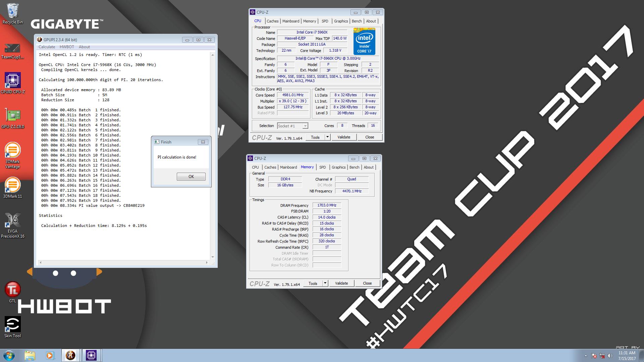The height and width of the screenshot is (362, 644).
Task: Open the Recycle Bin desktop icon
Action: [13, 14]
